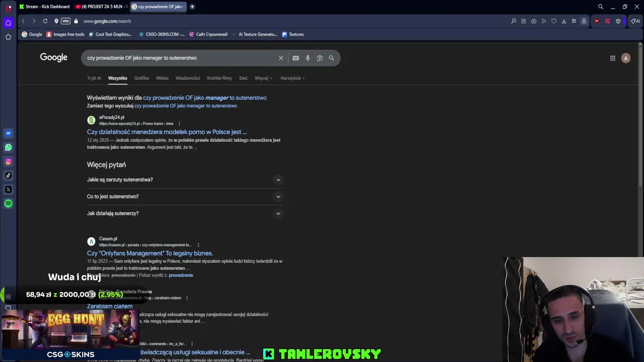644x362 pixels.
Task: Click the location pin icon in address bar
Action: point(56,21)
